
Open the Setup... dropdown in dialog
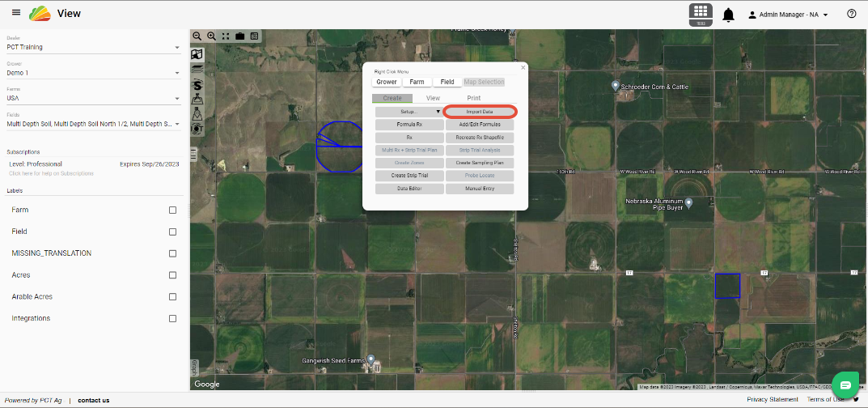pyautogui.click(x=409, y=112)
